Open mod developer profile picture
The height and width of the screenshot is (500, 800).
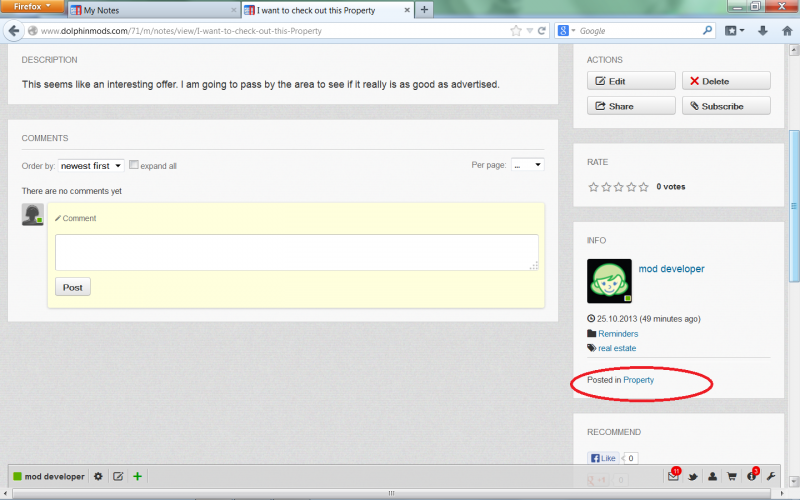tap(609, 281)
